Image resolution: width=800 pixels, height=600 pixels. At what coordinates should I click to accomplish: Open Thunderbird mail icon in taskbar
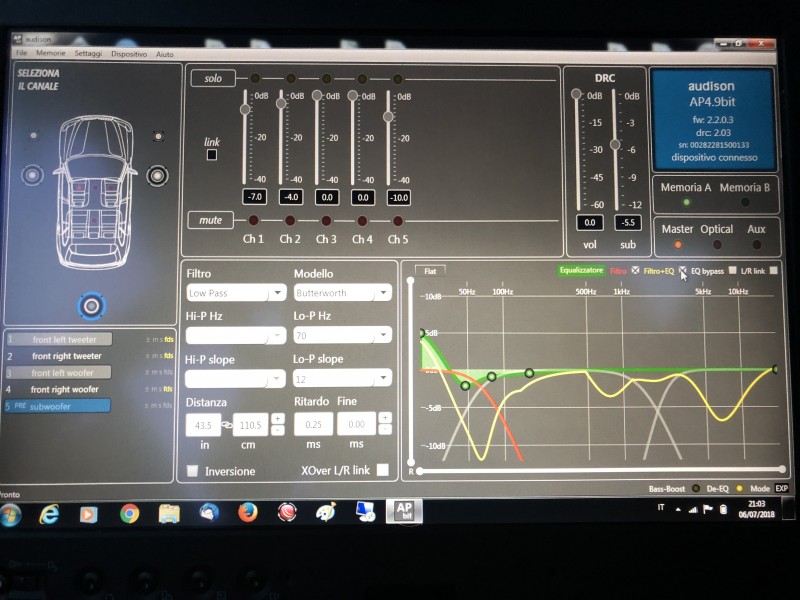click(209, 512)
